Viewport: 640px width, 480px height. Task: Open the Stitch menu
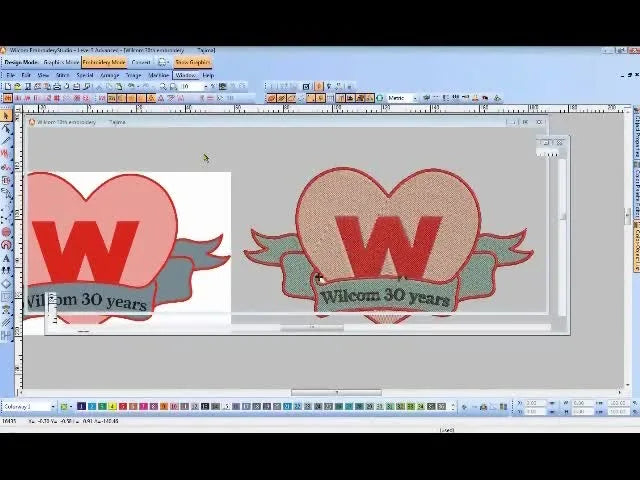(x=62, y=76)
